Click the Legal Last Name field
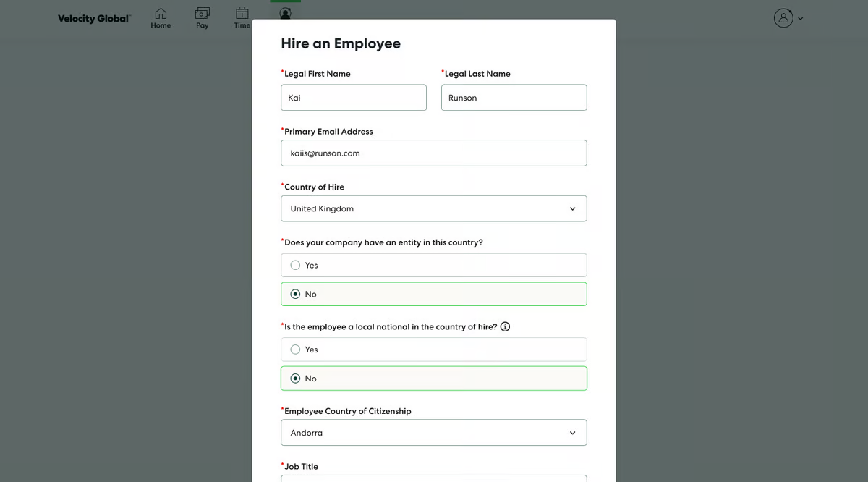Screen dimensions: 868x482 [x=514, y=98]
